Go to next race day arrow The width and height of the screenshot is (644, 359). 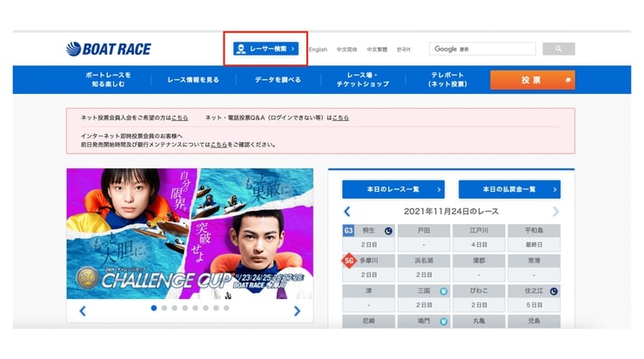tap(556, 212)
